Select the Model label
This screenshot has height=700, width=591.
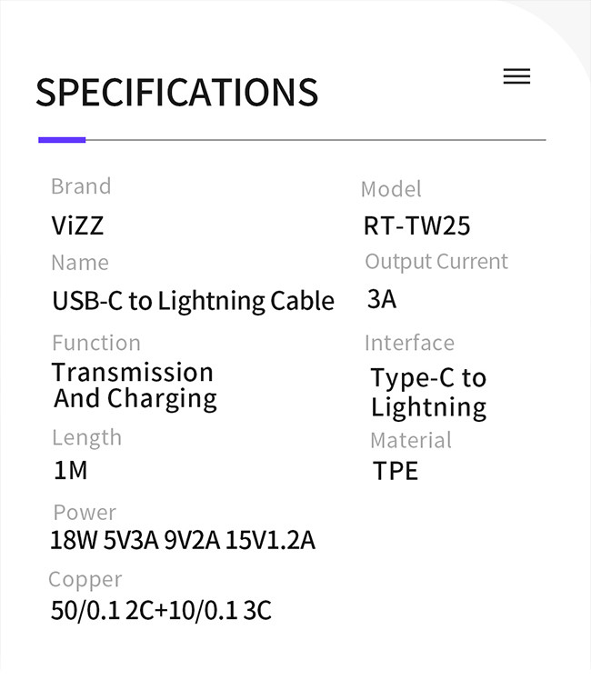(x=391, y=189)
